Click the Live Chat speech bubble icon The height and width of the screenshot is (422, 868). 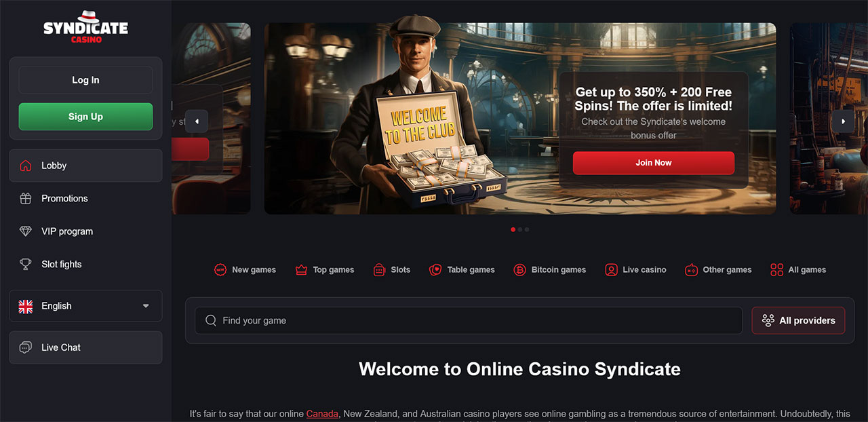[x=26, y=347]
